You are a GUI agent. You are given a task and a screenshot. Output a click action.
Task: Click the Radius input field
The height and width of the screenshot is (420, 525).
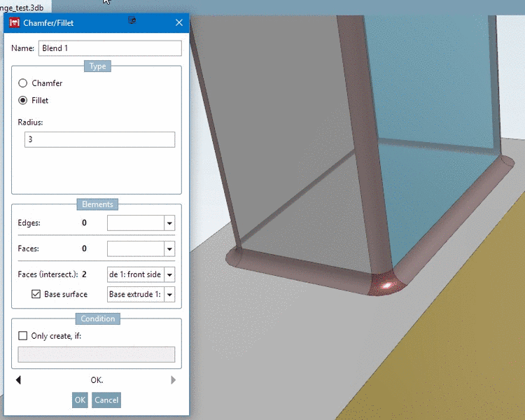click(x=100, y=139)
